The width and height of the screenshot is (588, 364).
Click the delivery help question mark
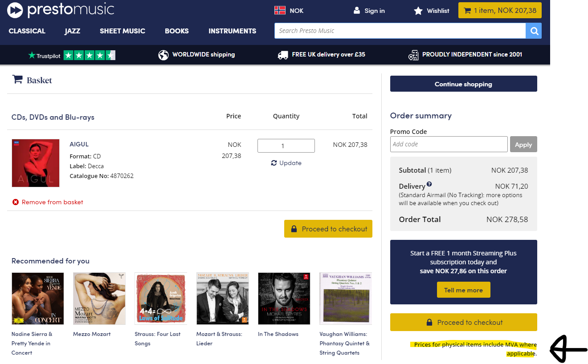tap(429, 184)
